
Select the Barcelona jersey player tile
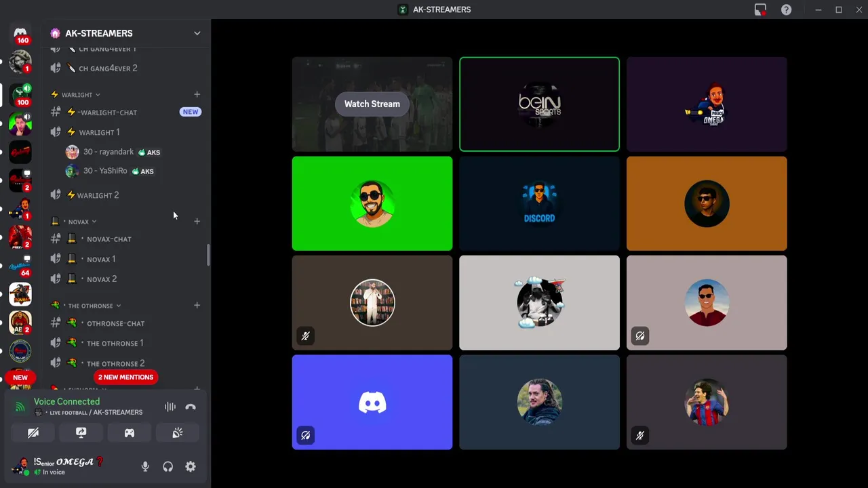(707, 403)
